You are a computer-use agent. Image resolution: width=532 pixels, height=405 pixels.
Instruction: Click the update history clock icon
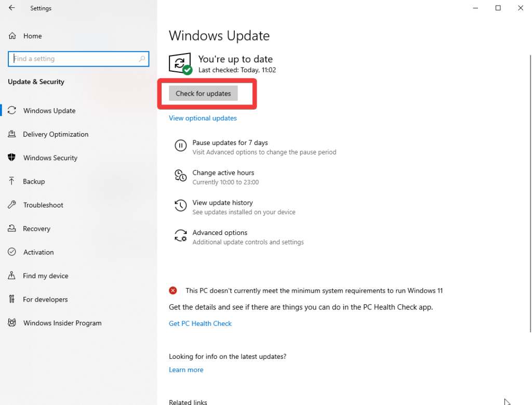click(180, 205)
